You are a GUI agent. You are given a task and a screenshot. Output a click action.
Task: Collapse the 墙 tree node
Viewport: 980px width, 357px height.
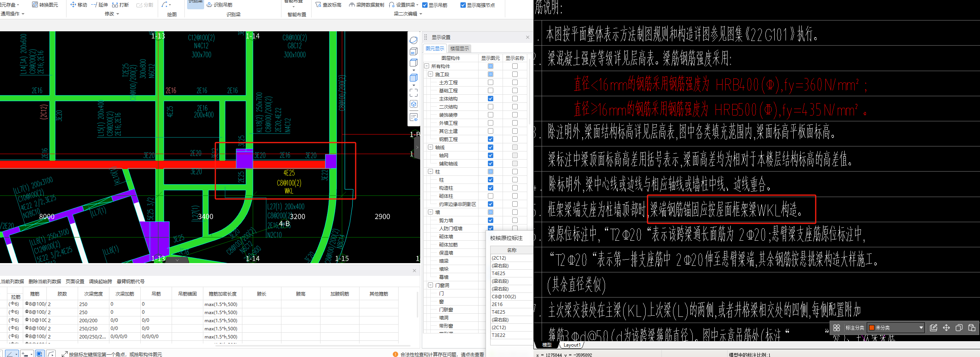[x=430, y=212]
